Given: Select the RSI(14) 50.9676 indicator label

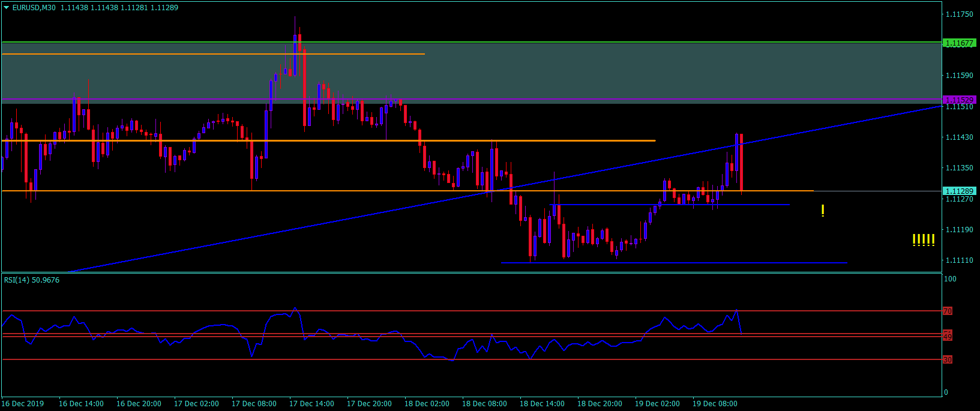Looking at the screenshot, I should coord(32,280).
